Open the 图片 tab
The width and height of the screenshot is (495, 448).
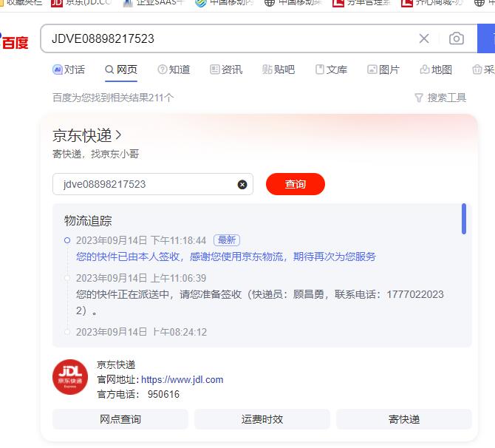pyautogui.click(x=383, y=69)
